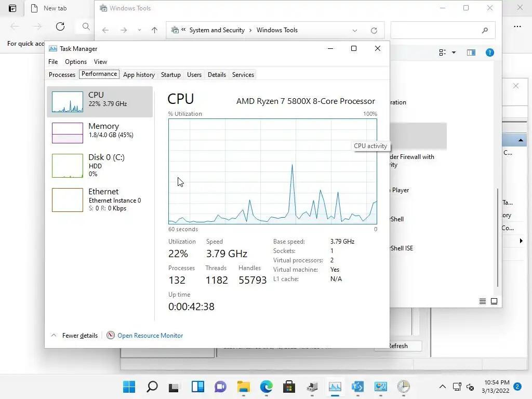Image resolution: width=532 pixels, height=399 pixels.
Task: Click the clock app taskbar icon
Action: pos(403,387)
